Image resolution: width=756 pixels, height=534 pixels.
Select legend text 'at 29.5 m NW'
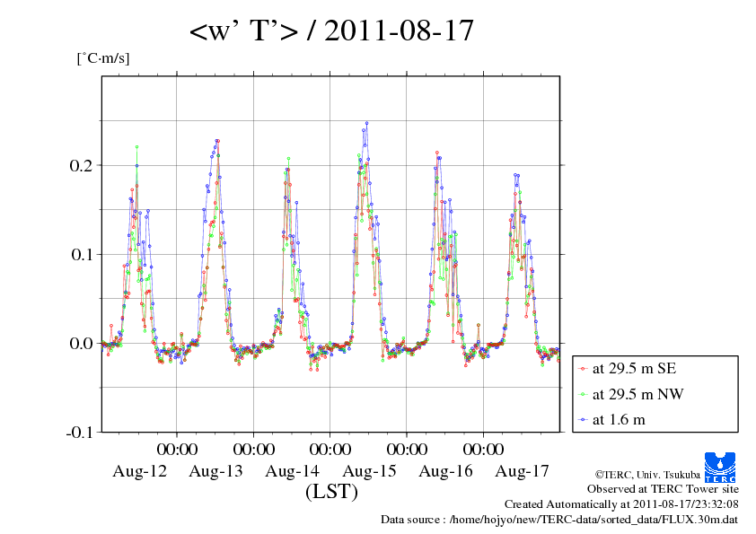[x=637, y=394]
